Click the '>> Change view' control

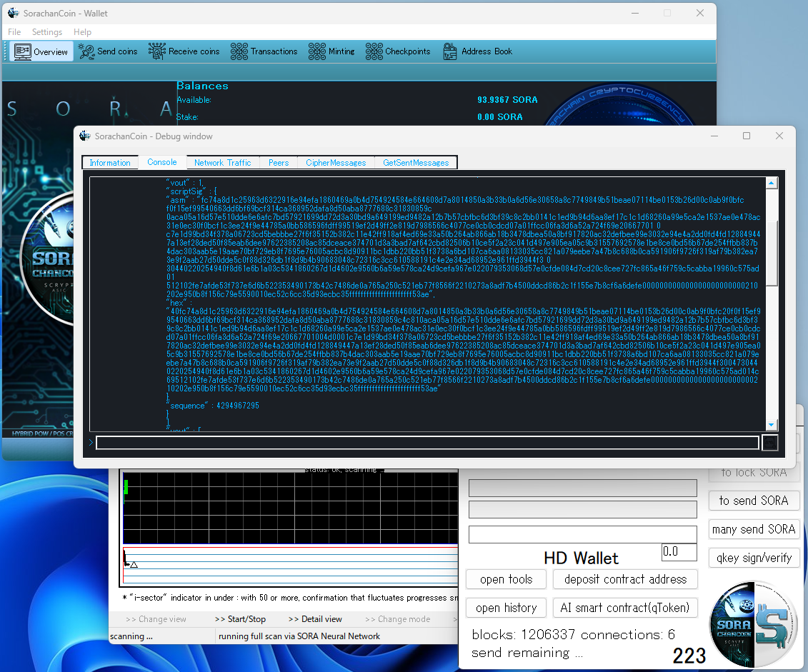[x=156, y=619]
